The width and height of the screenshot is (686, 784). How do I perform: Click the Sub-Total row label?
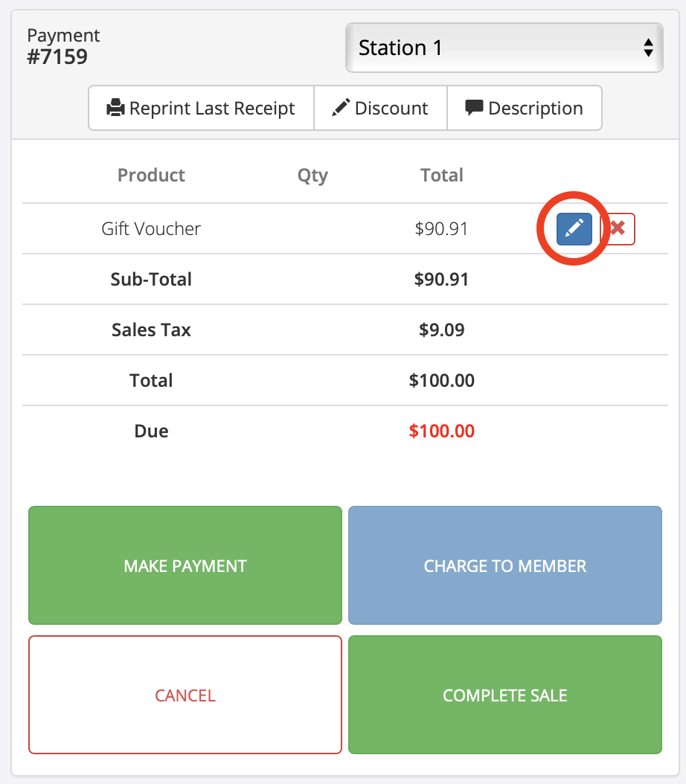click(151, 279)
